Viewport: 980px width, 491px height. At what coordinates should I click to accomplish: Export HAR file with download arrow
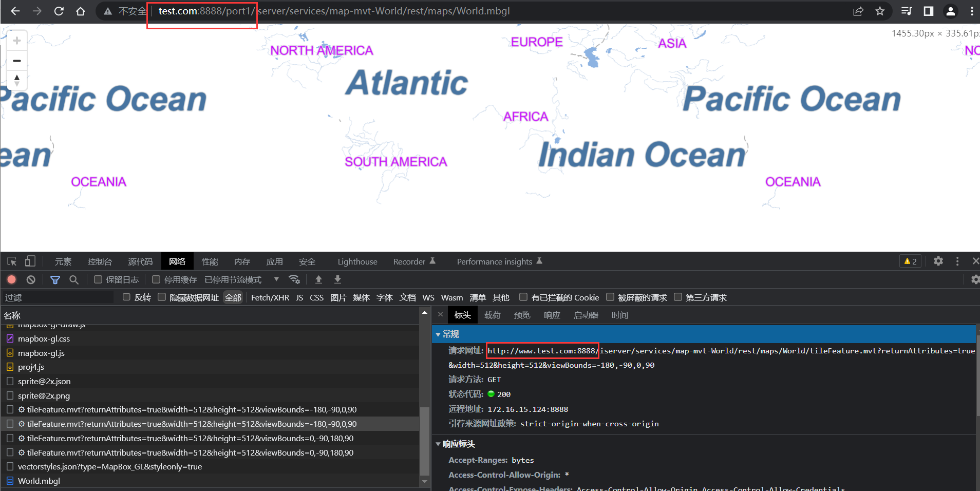(337, 279)
